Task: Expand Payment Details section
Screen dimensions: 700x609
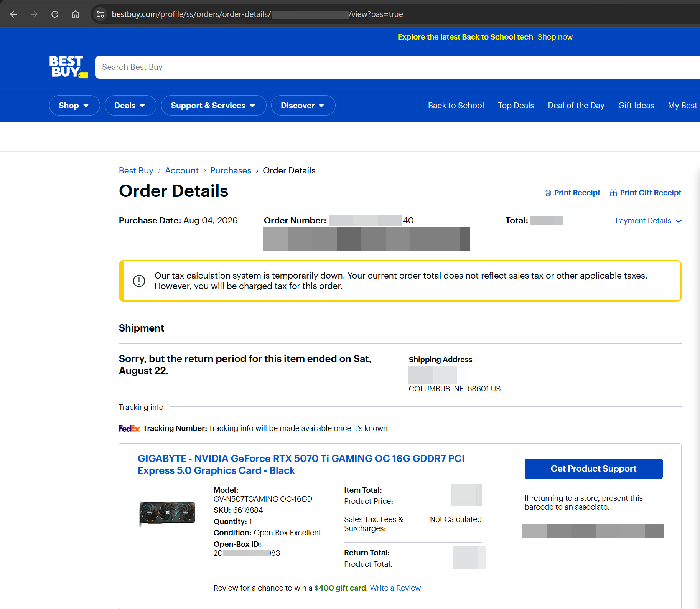Action: (648, 221)
